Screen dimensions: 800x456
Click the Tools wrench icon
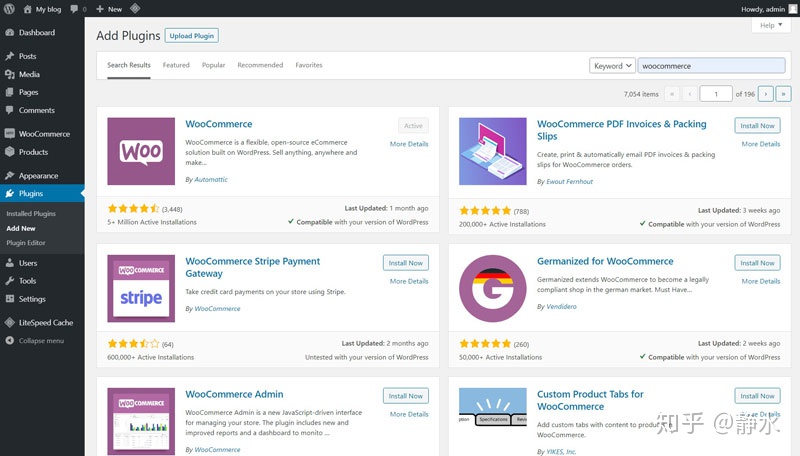click(x=10, y=281)
